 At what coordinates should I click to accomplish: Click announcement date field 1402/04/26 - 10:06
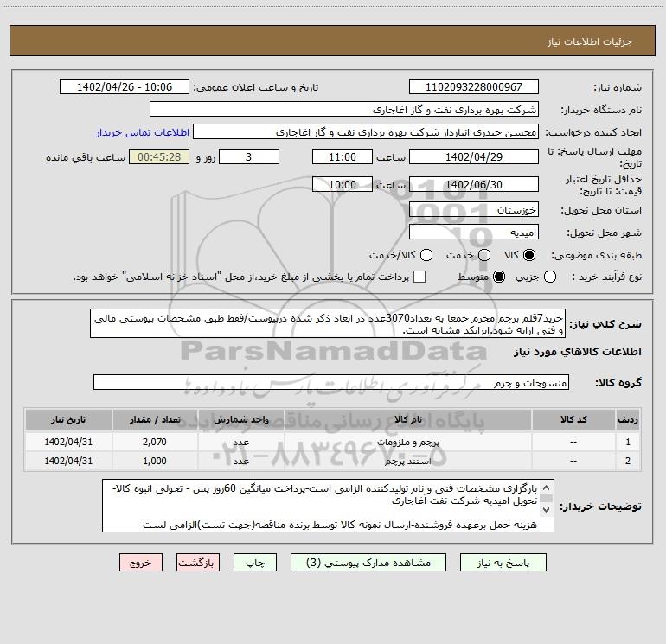125,86
